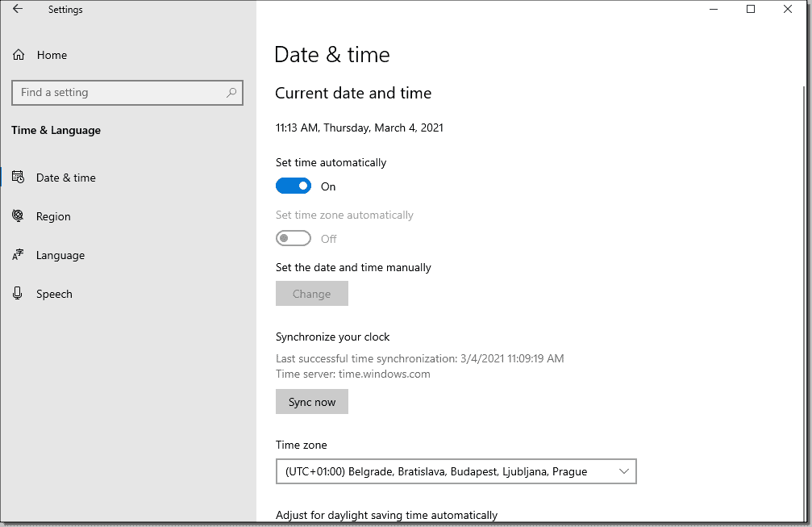
Task: Click the back arrow in the title bar
Action: click(x=16, y=9)
